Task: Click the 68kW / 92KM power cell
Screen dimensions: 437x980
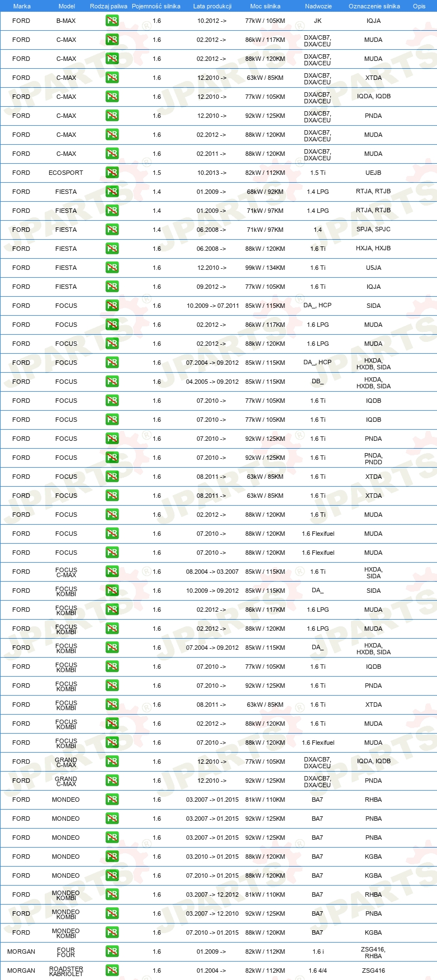Action: coord(265,192)
